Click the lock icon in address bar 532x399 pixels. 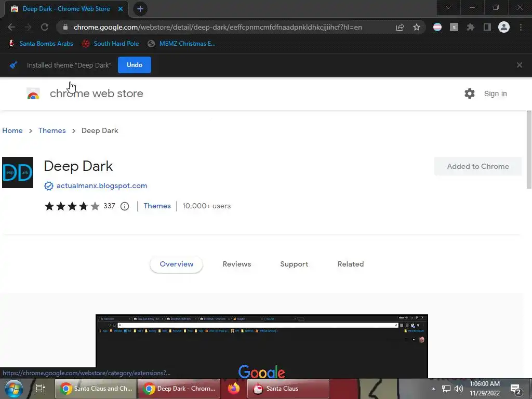[x=65, y=27]
